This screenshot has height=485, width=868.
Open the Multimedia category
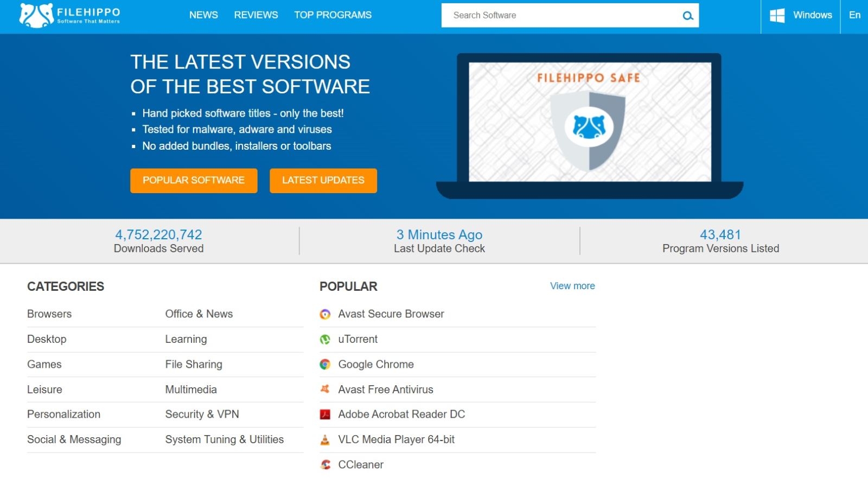tap(191, 390)
